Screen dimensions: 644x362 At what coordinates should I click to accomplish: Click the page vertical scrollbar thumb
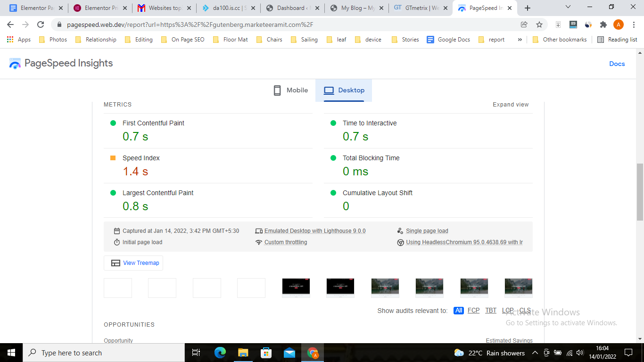click(x=640, y=192)
